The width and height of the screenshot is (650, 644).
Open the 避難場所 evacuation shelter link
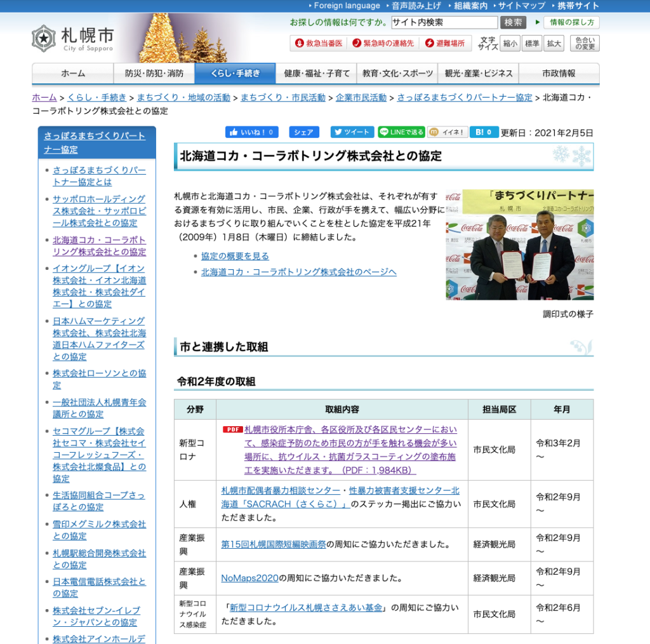(445, 43)
